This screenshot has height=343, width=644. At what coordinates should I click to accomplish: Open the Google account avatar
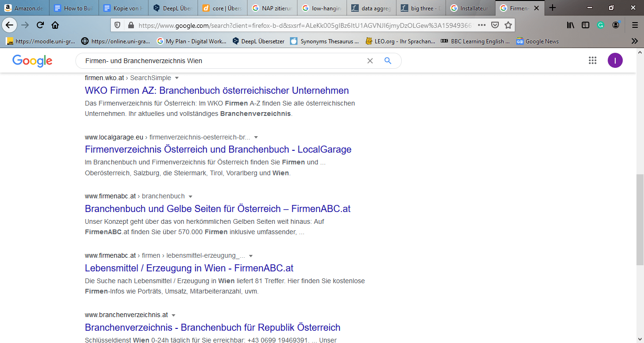coord(615,60)
